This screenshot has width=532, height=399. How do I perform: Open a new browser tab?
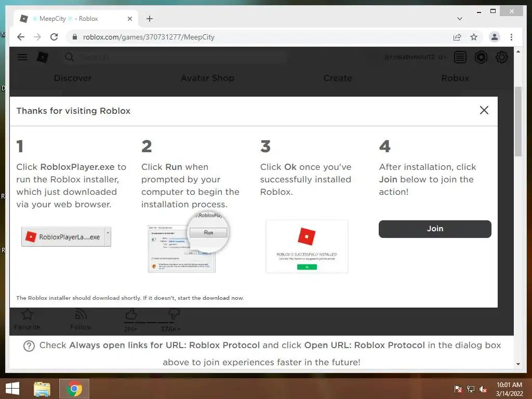click(x=149, y=19)
